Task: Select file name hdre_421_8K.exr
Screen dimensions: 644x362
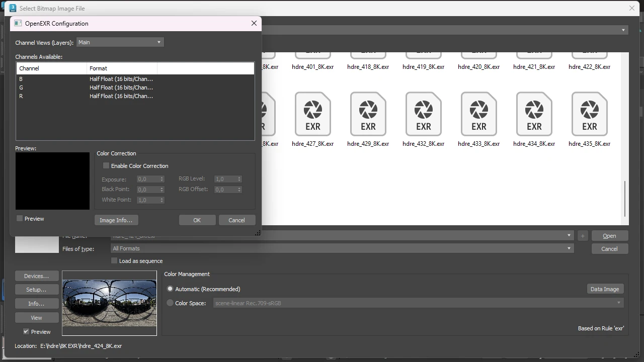Action: (x=534, y=67)
